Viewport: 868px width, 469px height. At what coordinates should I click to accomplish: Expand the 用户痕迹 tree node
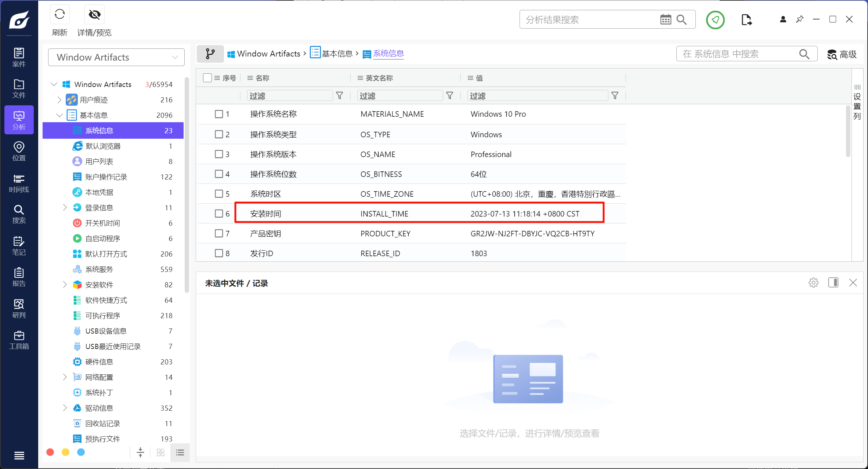(59, 100)
